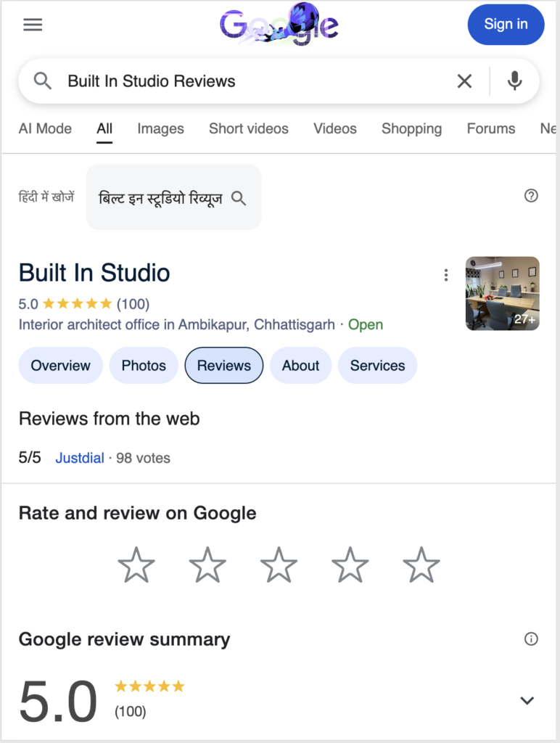Show info about Google review summary
This screenshot has height=743, width=560.
(x=531, y=639)
